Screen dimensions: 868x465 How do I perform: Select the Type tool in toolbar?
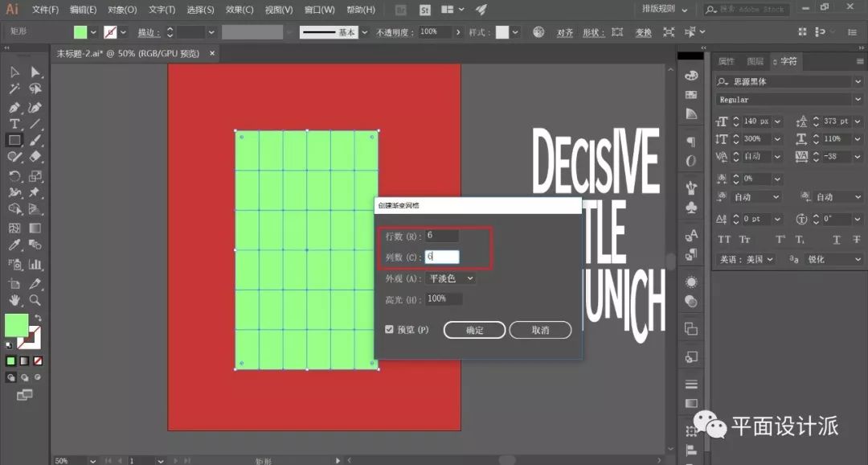pos(14,124)
